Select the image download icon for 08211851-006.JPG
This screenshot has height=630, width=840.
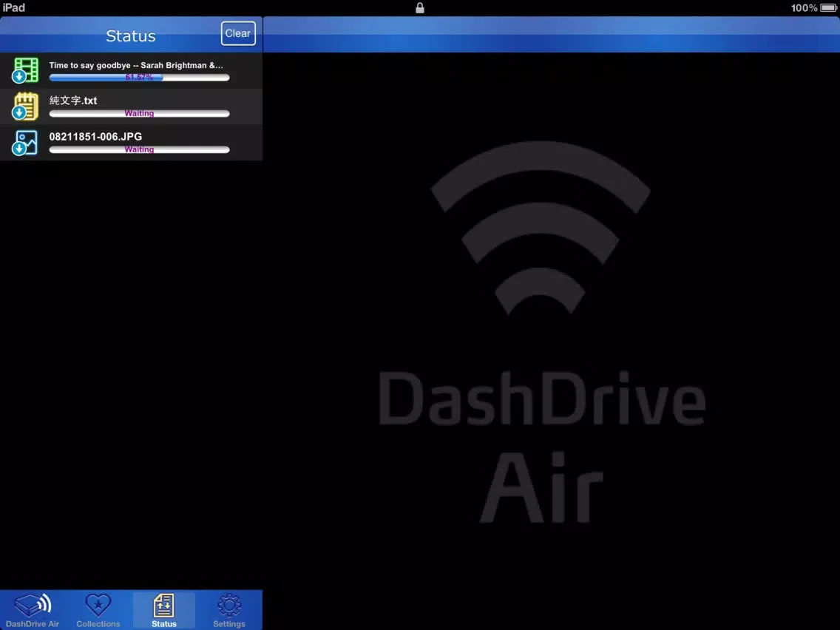click(x=25, y=143)
